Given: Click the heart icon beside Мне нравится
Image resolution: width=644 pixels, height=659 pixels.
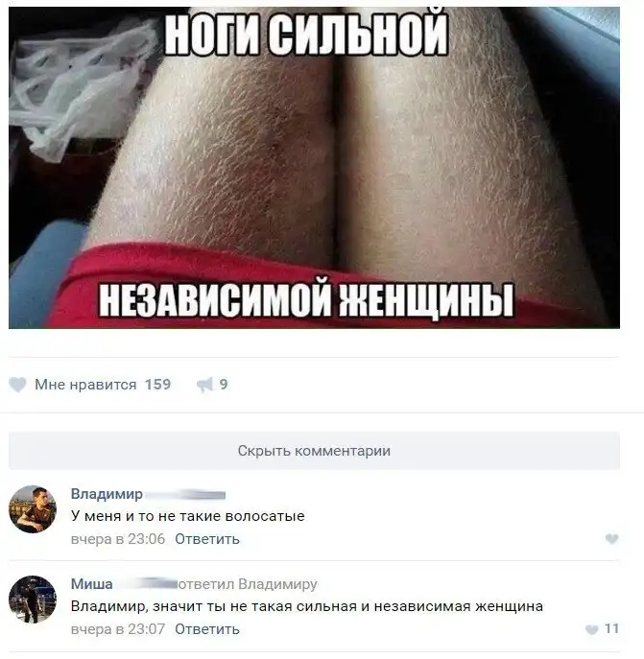Looking at the screenshot, I should [17, 385].
